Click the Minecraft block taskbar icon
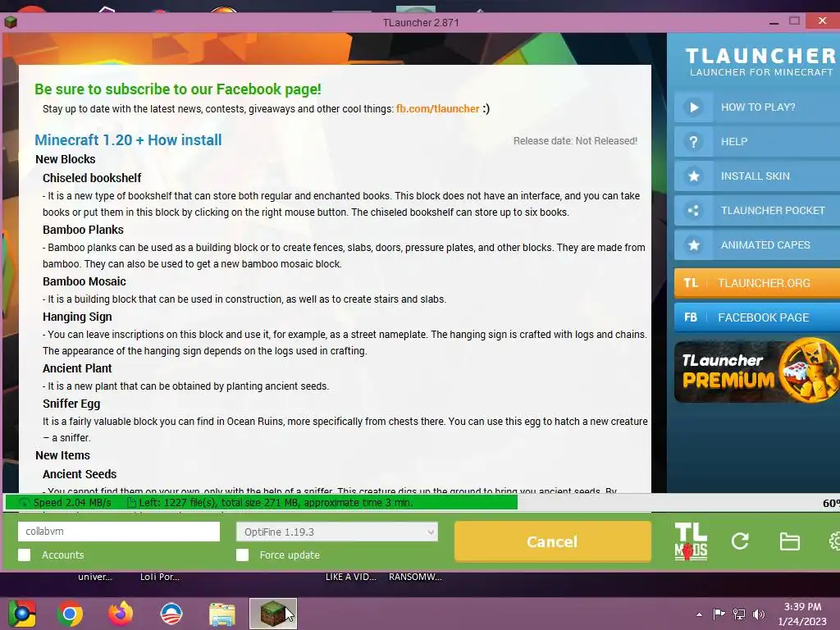This screenshot has width=840, height=630. 272,614
